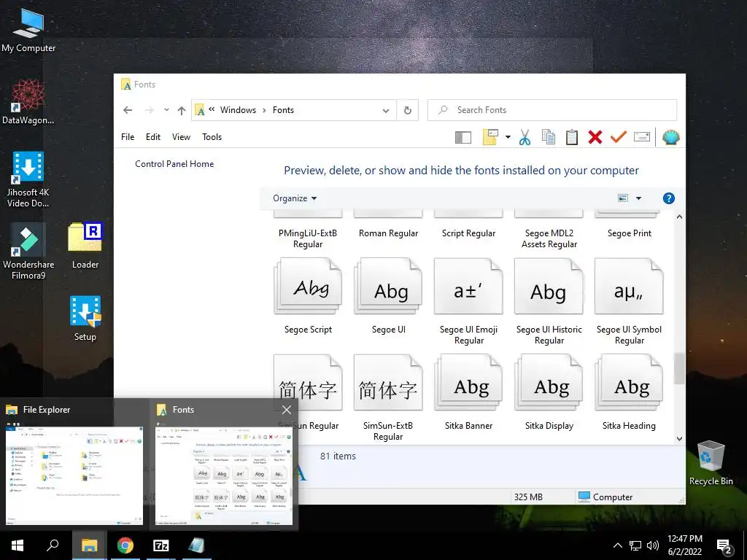The width and height of the screenshot is (747, 560).
Task: Click Windows in the address breadcrumb
Action: (238, 110)
